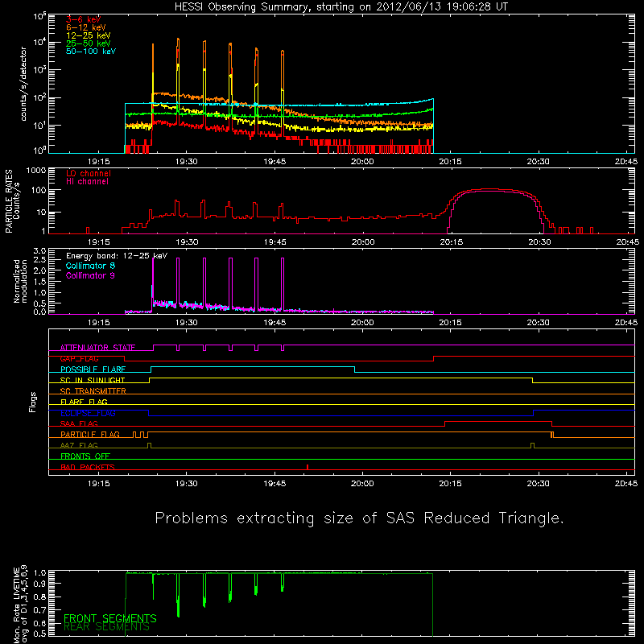Image resolution: width=644 pixels, height=644 pixels.
Task: Click the FRONT SEGMENTS legend label
Action: tap(110, 618)
